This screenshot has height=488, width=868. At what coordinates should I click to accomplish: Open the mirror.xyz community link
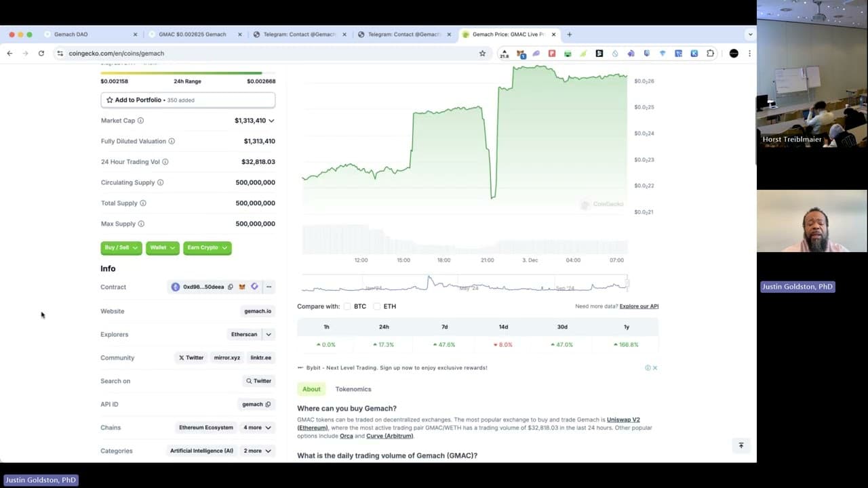pos(226,358)
